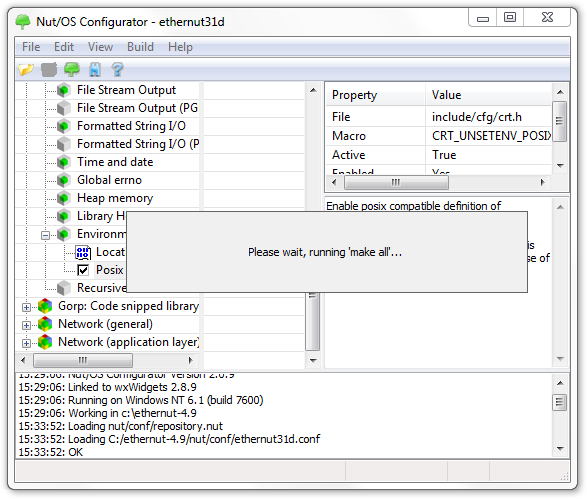This screenshot has width=587, height=499.
Task: Select the Heap memory tree item
Action: click(x=115, y=198)
